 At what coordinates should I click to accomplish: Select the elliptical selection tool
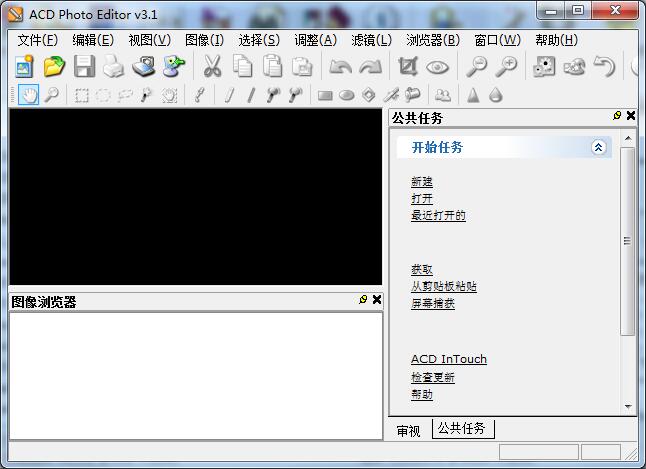point(103,96)
